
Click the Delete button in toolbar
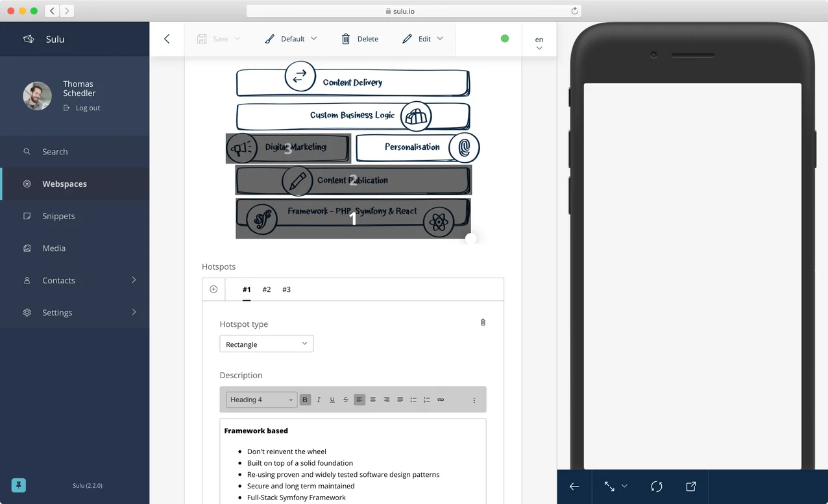click(x=360, y=39)
